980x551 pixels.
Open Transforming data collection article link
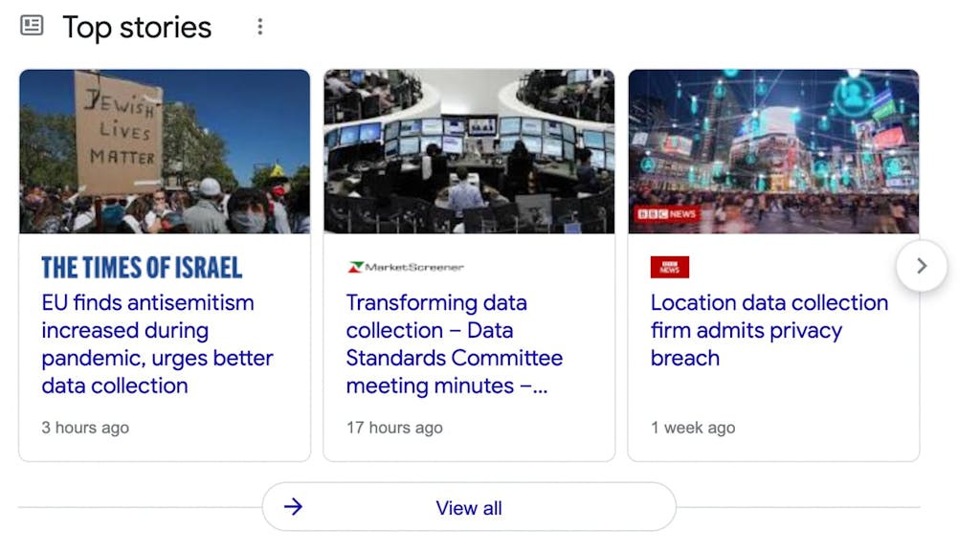click(x=454, y=343)
